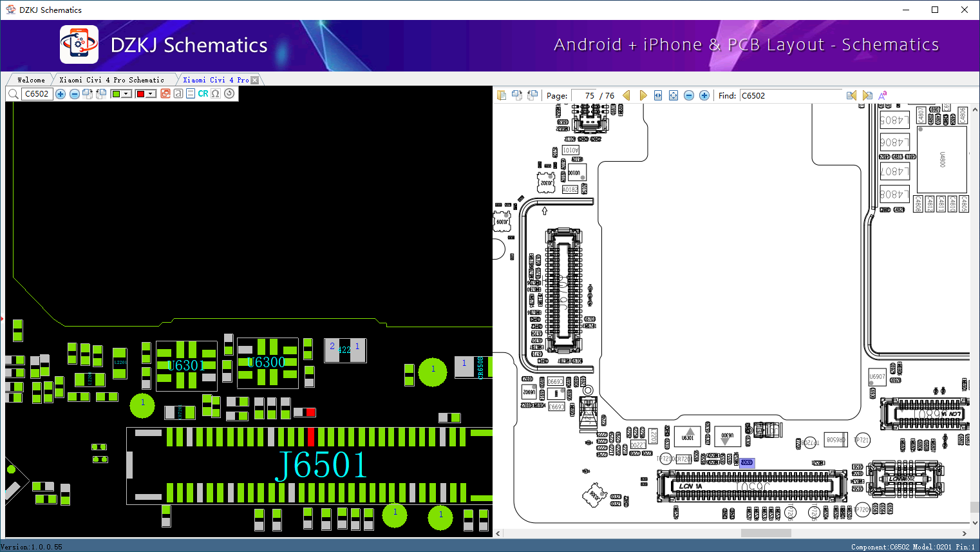Viewport: 980px width, 552px height.
Task: Fit schematic page to width
Action: (x=658, y=95)
